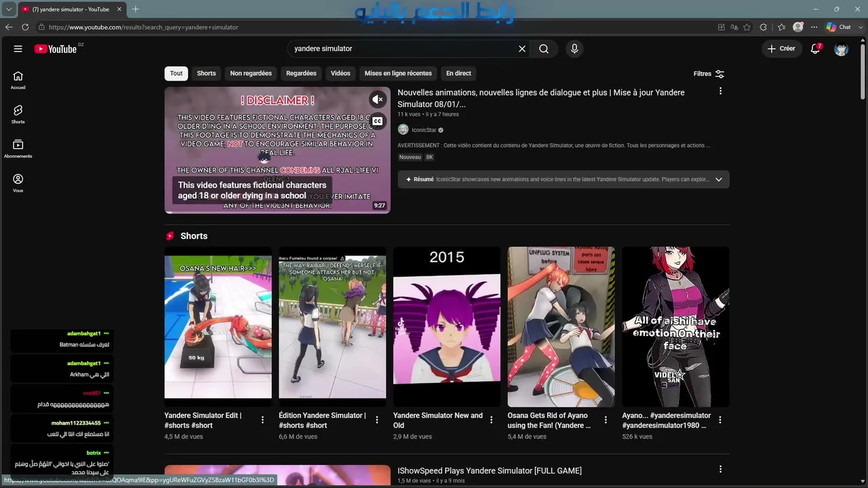Open the options menu for the IconicStar video
Image resolution: width=868 pixels, height=488 pixels.
(720, 91)
